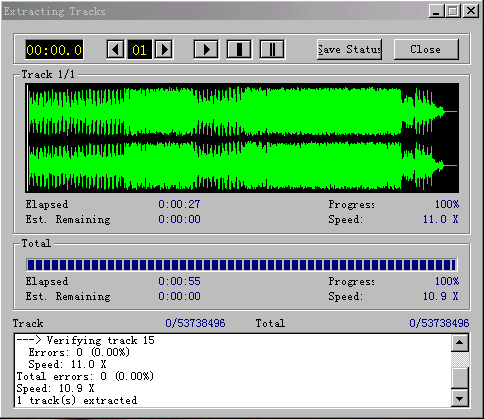Screen dimensions: 484x420
Task: Maximize the Extracting Tracks window
Action: [x=453, y=11]
